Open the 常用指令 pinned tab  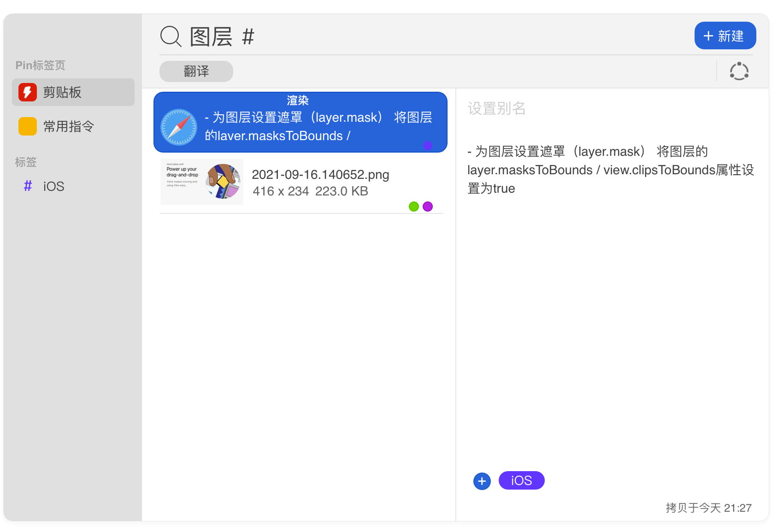(x=69, y=126)
